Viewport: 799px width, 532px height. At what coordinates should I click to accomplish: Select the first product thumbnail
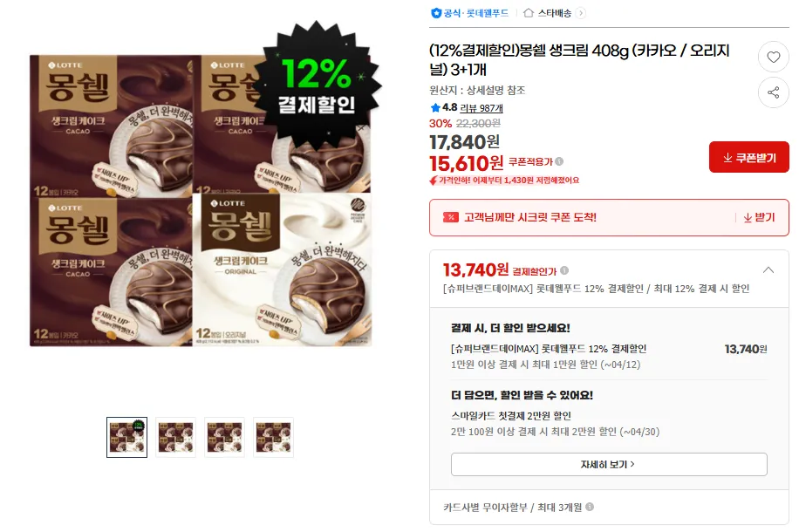point(126,437)
